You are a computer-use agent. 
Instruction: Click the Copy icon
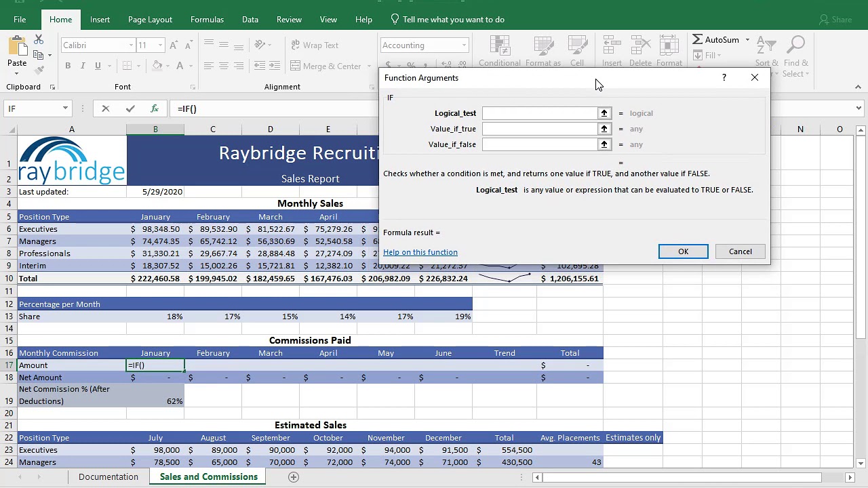pyautogui.click(x=39, y=55)
